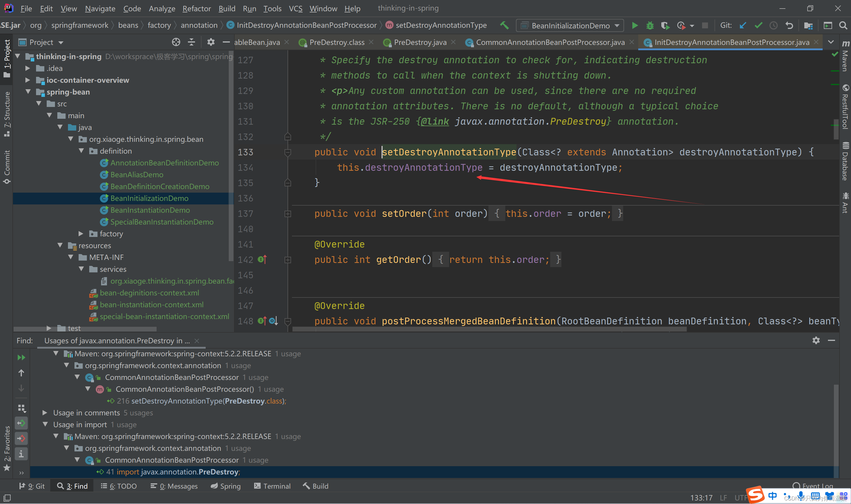This screenshot has width=851, height=504.
Task: Show Git history clock icon
Action: coord(774,25)
